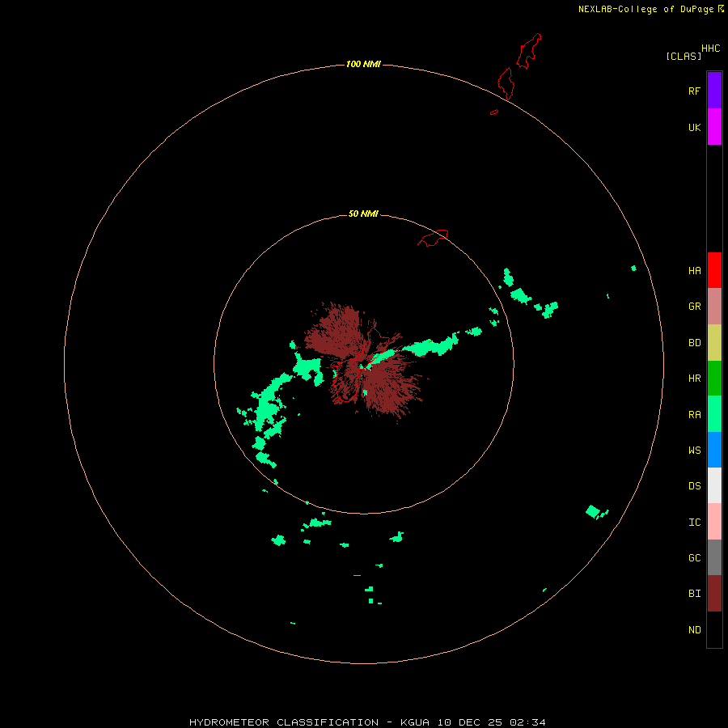Click the Hydrometeor Classification KGUA title text
The width and height of the screenshot is (728, 728).
tap(367, 722)
